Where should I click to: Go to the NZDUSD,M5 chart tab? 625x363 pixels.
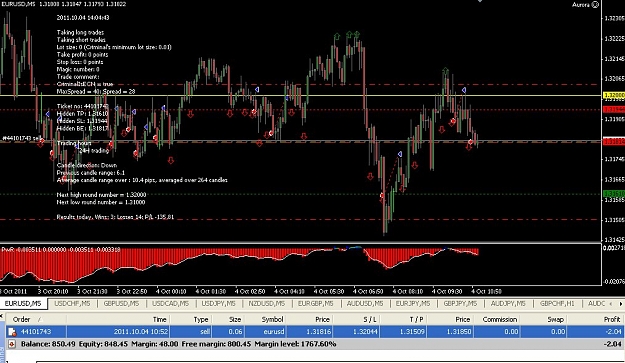coord(267,304)
